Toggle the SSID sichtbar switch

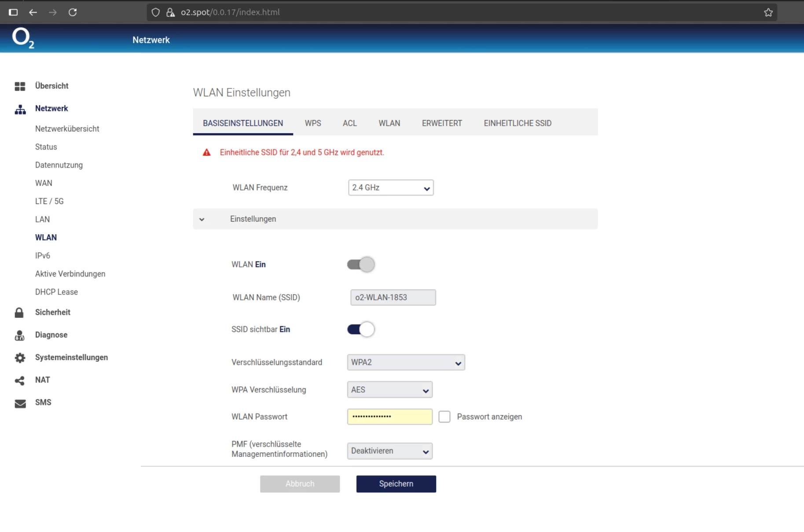(361, 329)
